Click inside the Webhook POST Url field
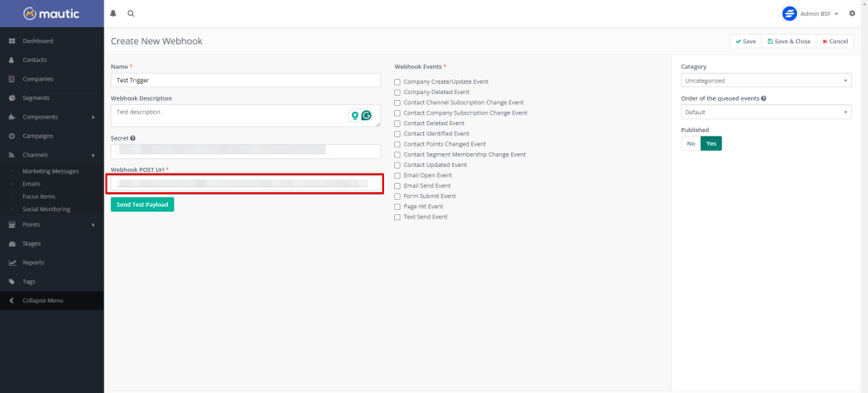Viewport: 868px width, 393px height. (245, 183)
